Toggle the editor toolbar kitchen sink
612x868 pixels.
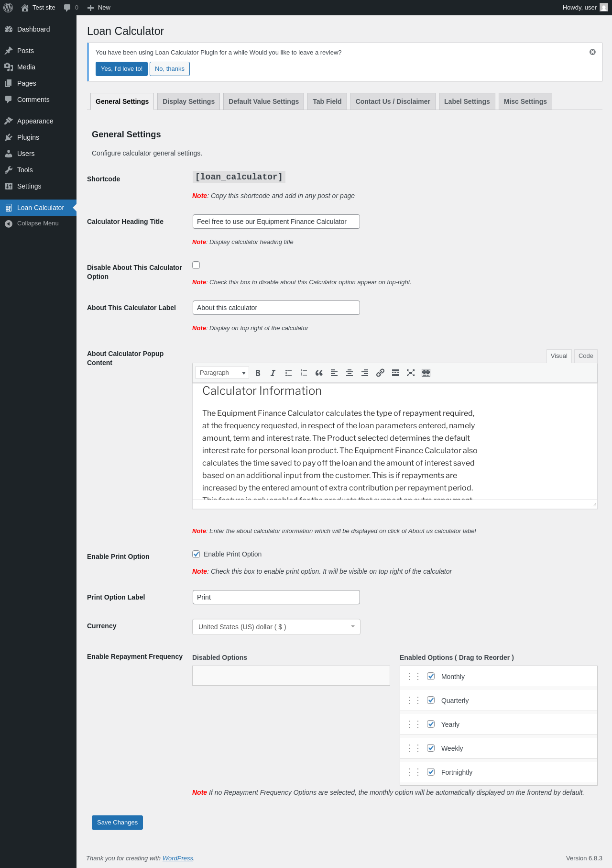426,373
